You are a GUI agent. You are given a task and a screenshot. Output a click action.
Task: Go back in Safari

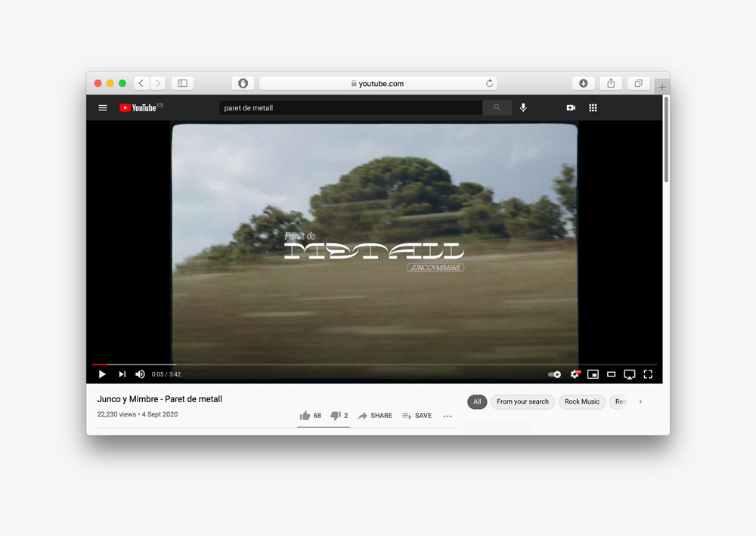[141, 83]
